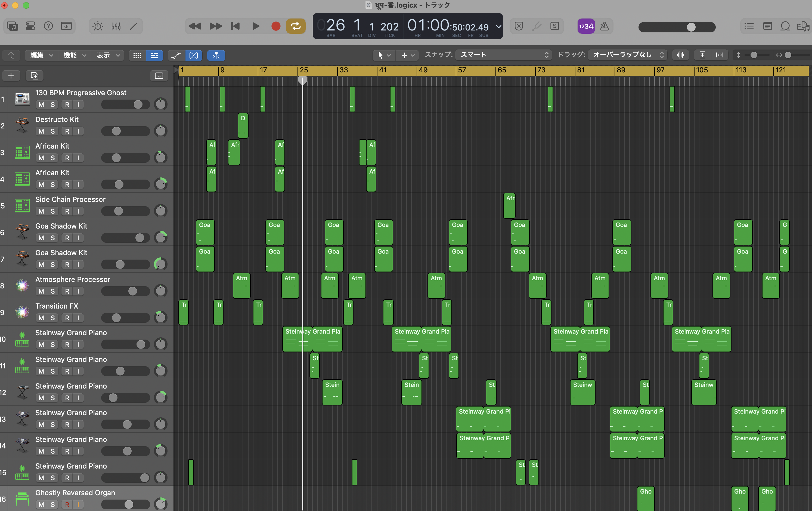
Task: Click the Add Track plus button
Action: (x=11, y=76)
